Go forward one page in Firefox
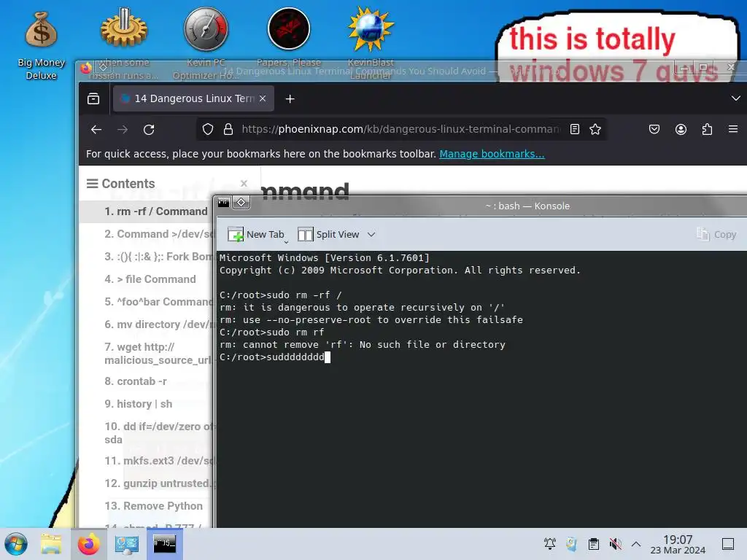 pyautogui.click(x=123, y=130)
